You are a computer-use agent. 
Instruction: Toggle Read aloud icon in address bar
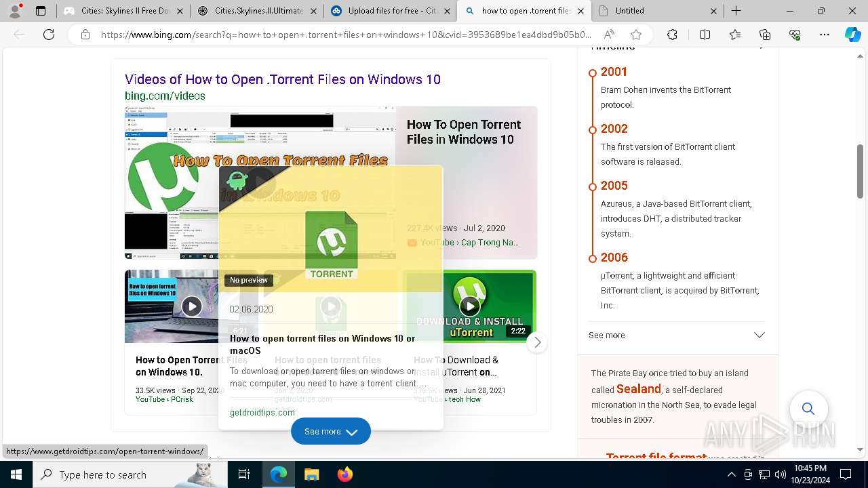tap(609, 35)
